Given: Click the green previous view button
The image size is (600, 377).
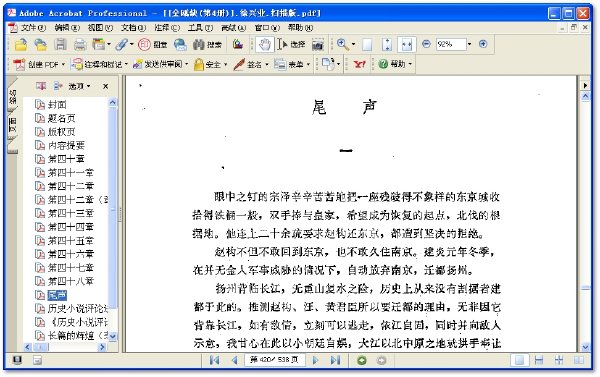Looking at the screenshot, I should tap(362, 361).
